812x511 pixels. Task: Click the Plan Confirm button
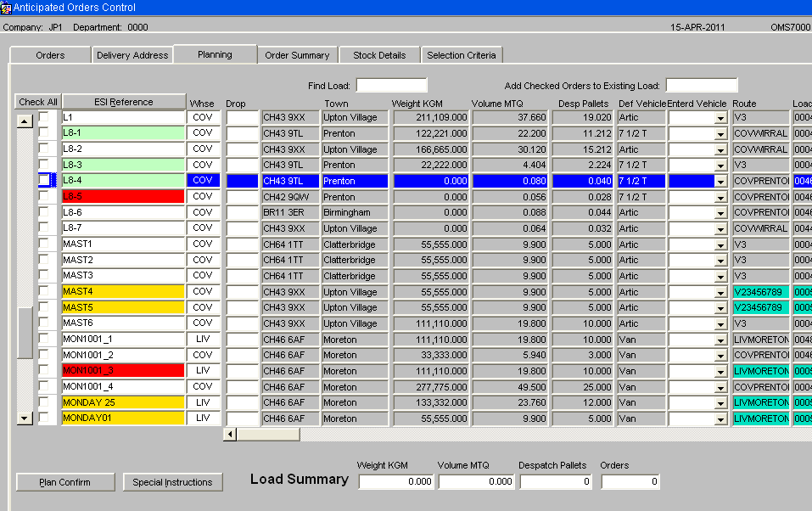tap(65, 482)
